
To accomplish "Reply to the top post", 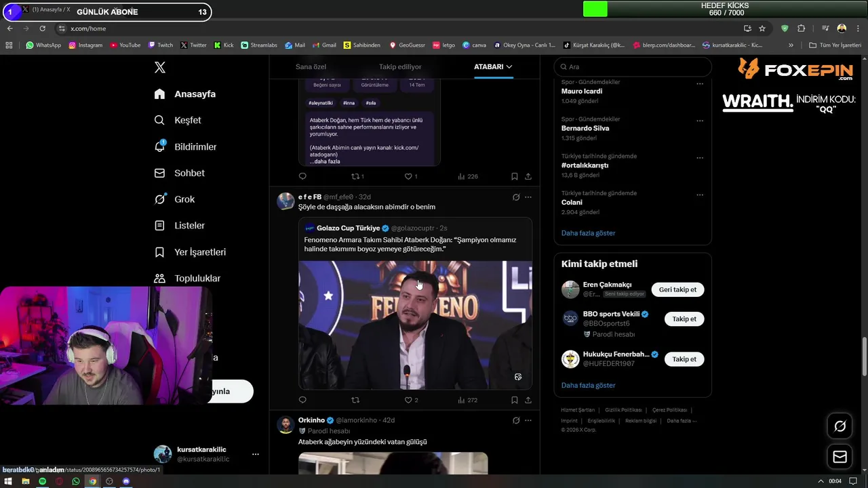I will (x=302, y=176).
